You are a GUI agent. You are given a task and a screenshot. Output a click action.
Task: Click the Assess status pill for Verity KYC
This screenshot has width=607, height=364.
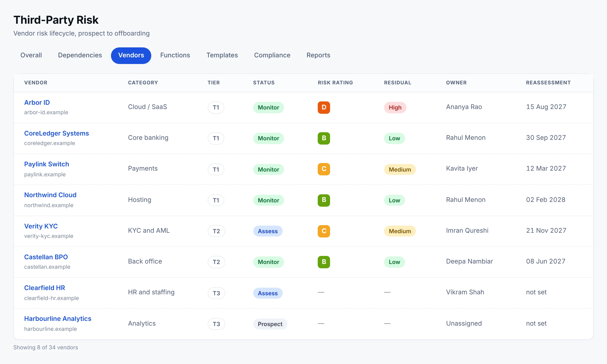268,231
